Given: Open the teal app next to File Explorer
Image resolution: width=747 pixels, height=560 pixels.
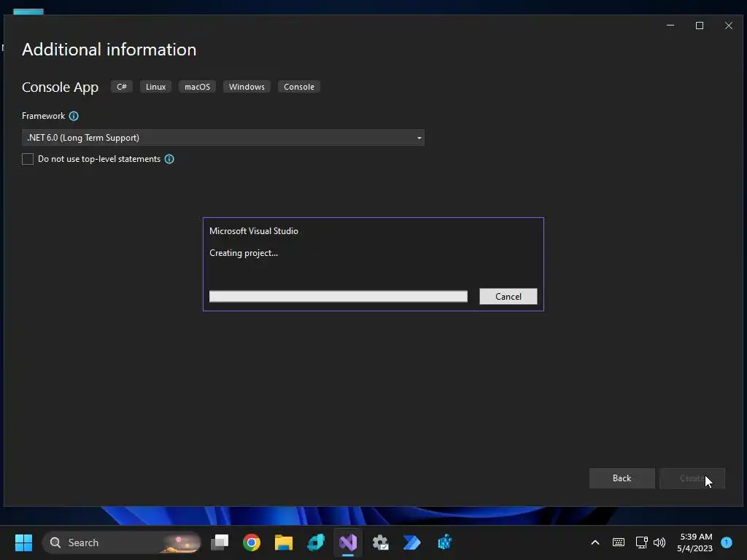Looking at the screenshot, I should pyautogui.click(x=316, y=542).
